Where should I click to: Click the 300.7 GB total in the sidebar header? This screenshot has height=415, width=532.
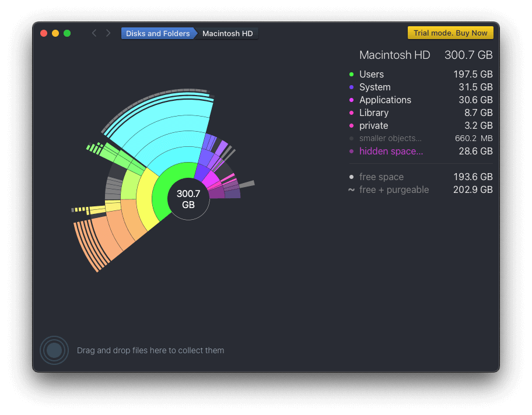point(468,55)
